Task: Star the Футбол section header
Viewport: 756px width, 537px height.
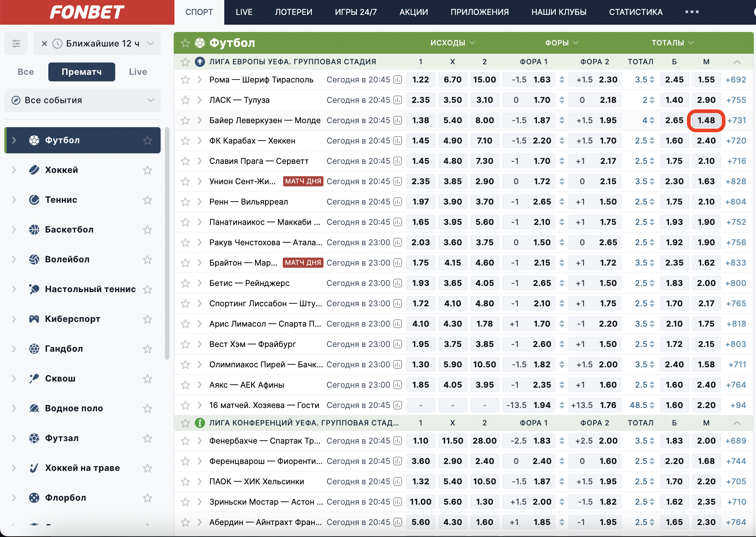Action: (185, 43)
